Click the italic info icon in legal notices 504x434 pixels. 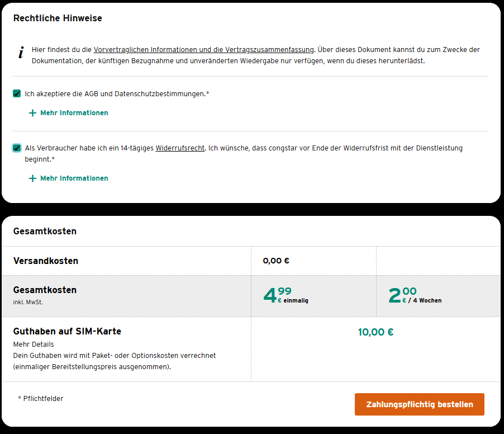pos(21,53)
